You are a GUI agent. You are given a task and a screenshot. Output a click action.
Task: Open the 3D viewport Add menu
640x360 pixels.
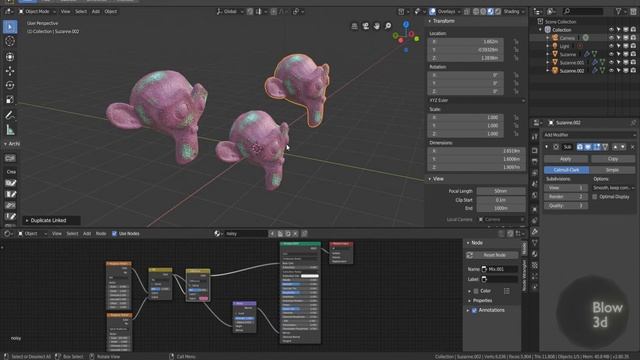[96, 11]
